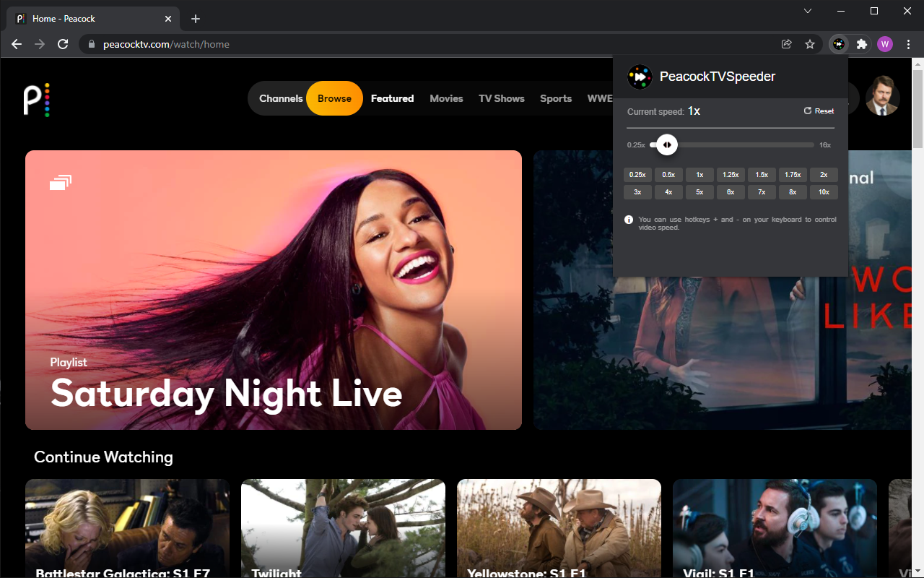Reset the playback speed
Screen dimensions: 924x578
tap(818, 111)
